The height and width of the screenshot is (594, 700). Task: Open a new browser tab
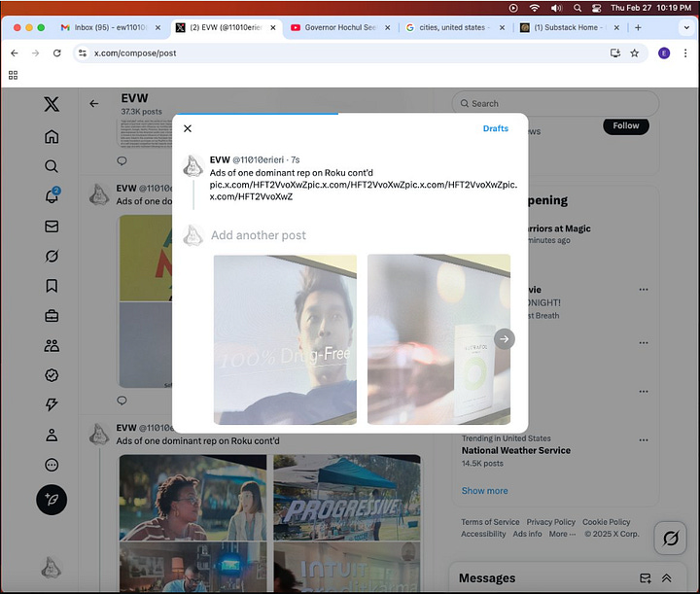(x=638, y=27)
